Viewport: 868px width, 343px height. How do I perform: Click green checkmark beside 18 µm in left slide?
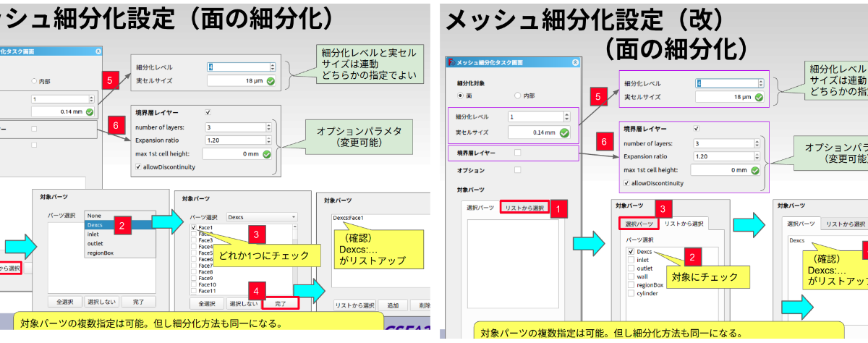[x=270, y=81]
